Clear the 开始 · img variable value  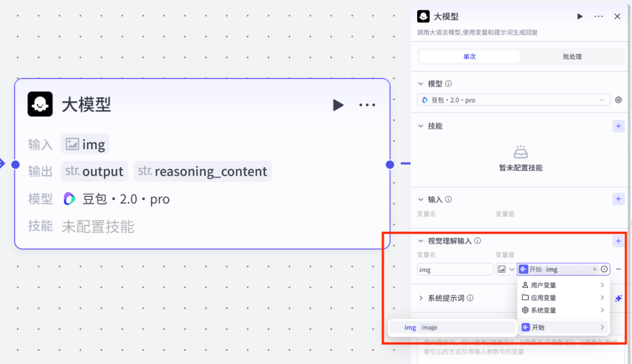click(x=595, y=269)
